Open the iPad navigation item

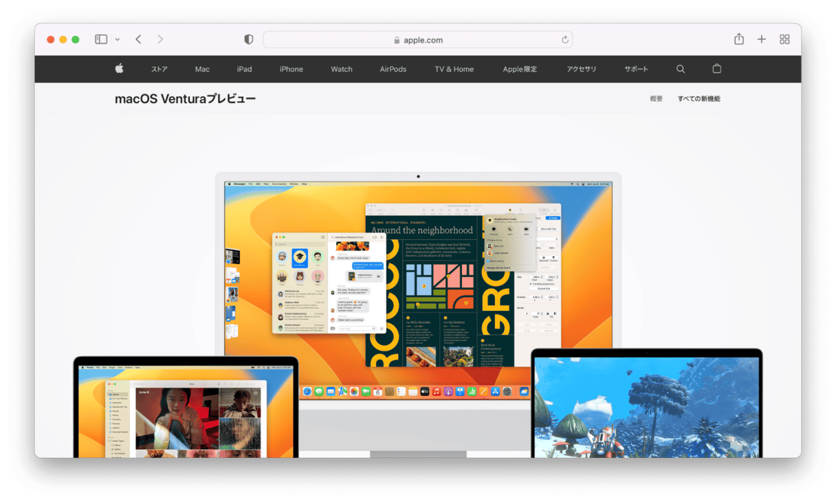(x=245, y=69)
